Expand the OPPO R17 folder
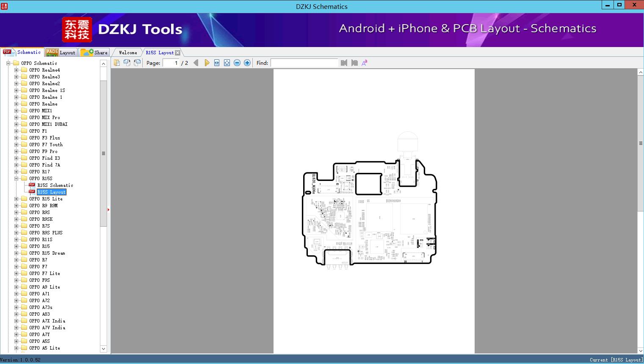This screenshot has width=644, height=364. pyautogui.click(x=16, y=172)
